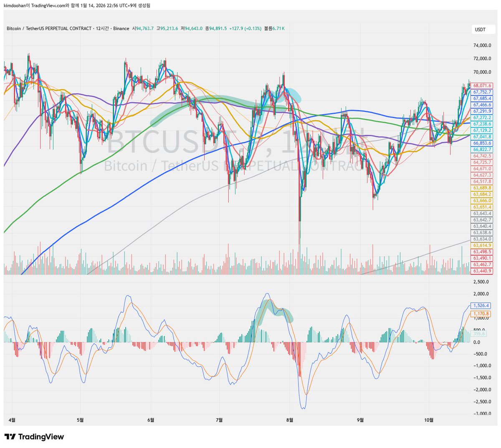Viewport: 501px width, 448px height.
Task: Click the 70,000.0 price axis tick
Action: coord(482,72)
